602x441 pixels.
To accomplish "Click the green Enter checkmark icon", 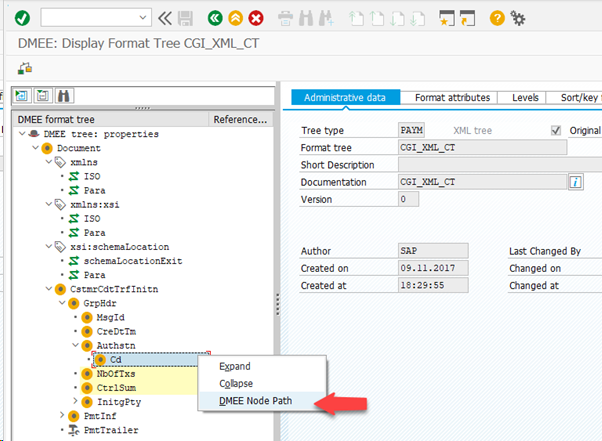I will (x=22, y=18).
